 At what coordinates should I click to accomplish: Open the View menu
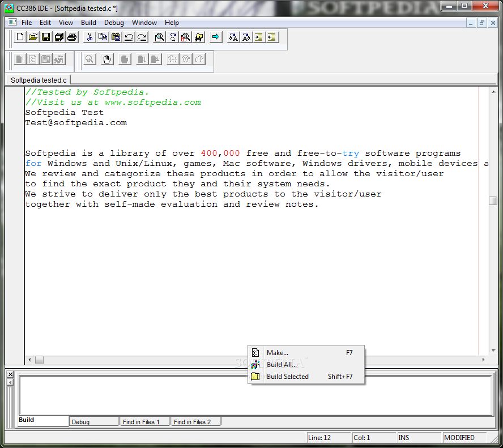pos(66,23)
